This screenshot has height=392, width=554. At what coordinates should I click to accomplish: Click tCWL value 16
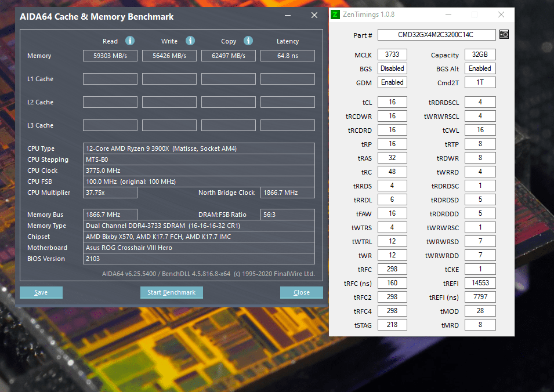pos(480,130)
